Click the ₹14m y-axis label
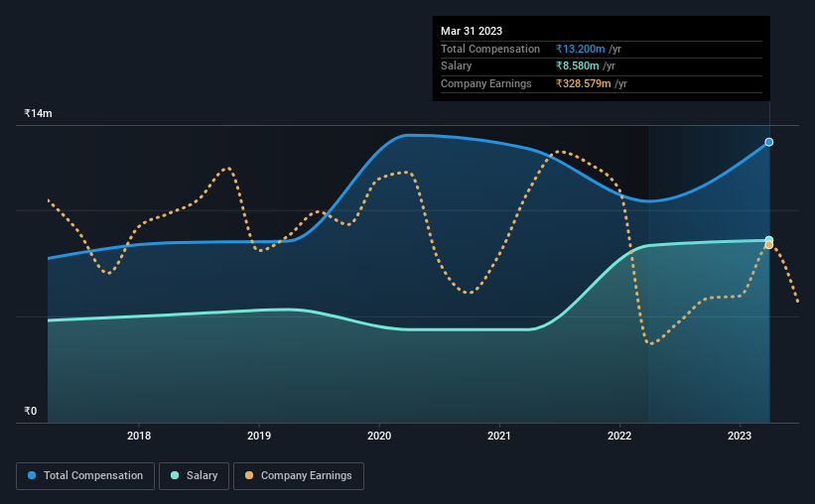 point(38,113)
